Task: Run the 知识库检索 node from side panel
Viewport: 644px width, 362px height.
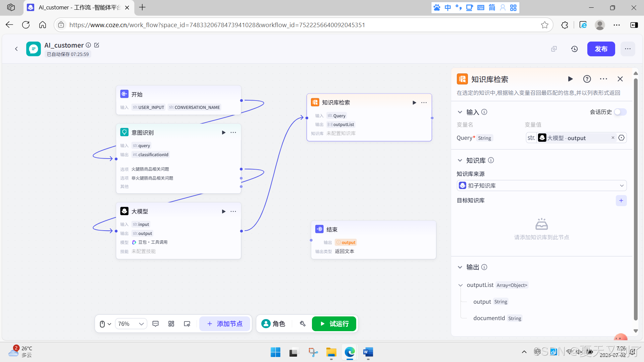Action: click(x=570, y=79)
